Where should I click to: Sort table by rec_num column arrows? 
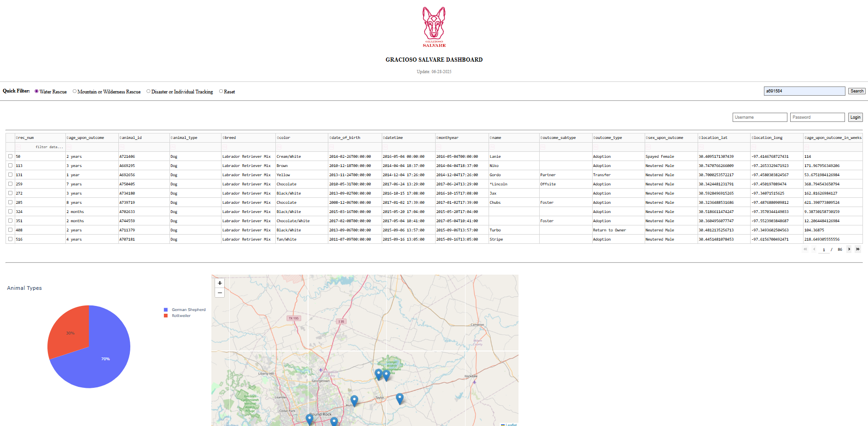point(17,138)
